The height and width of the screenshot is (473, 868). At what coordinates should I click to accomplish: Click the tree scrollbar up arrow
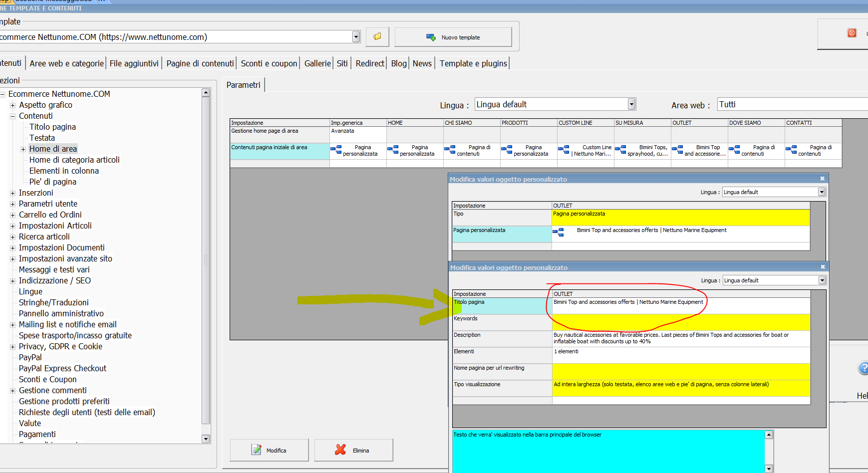[x=206, y=93]
